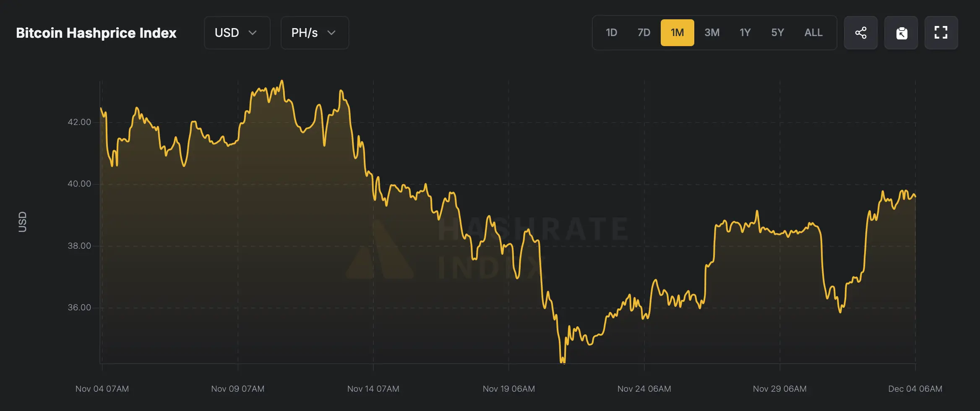Click the chevron beside PH/s

pyautogui.click(x=331, y=33)
